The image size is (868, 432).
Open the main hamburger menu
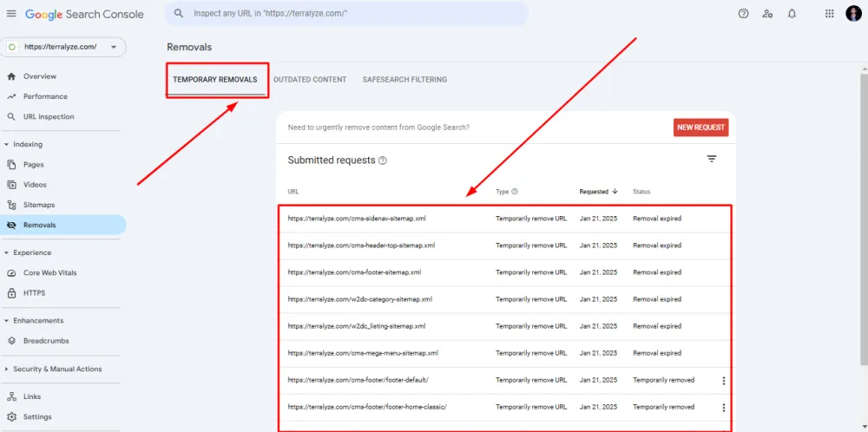click(x=11, y=14)
